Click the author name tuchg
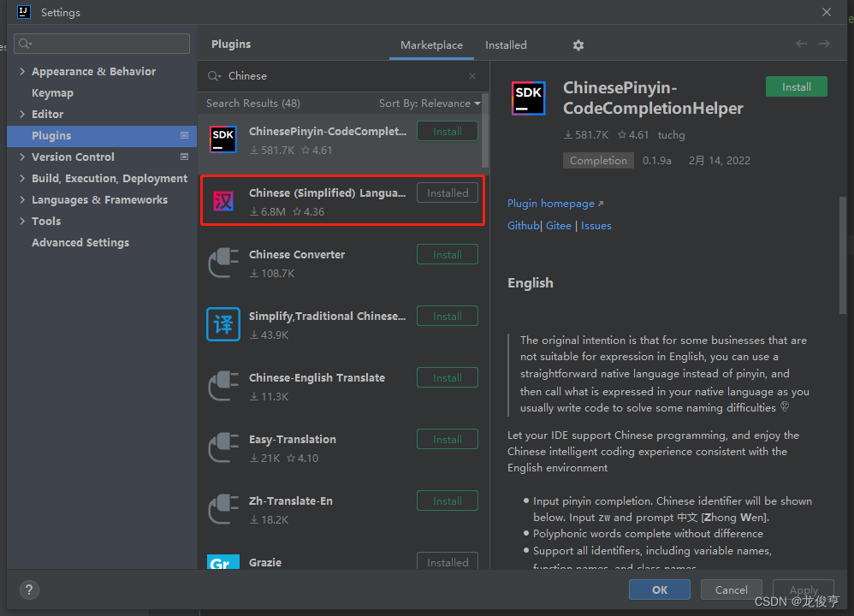 [x=671, y=135]
